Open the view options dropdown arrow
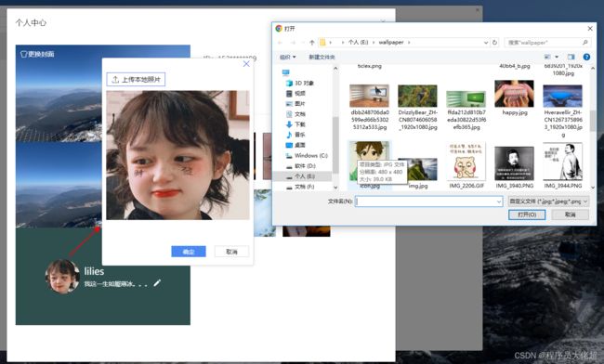604x364 pixels. point(557,57)
